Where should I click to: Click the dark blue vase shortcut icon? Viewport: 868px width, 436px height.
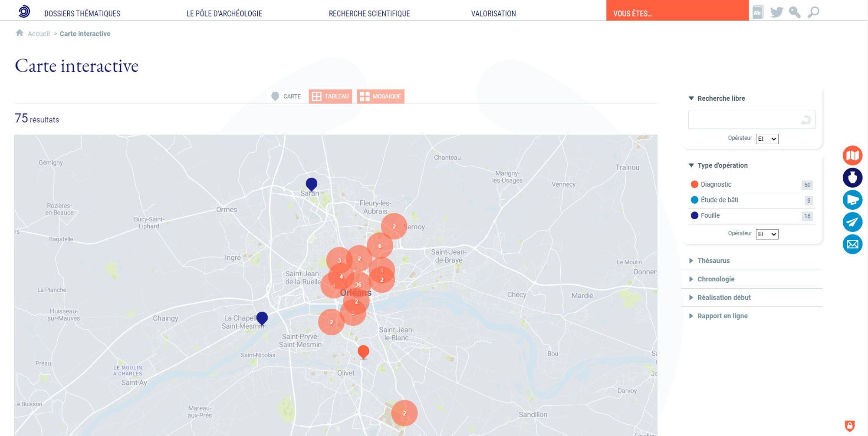(x=852, y=178)
